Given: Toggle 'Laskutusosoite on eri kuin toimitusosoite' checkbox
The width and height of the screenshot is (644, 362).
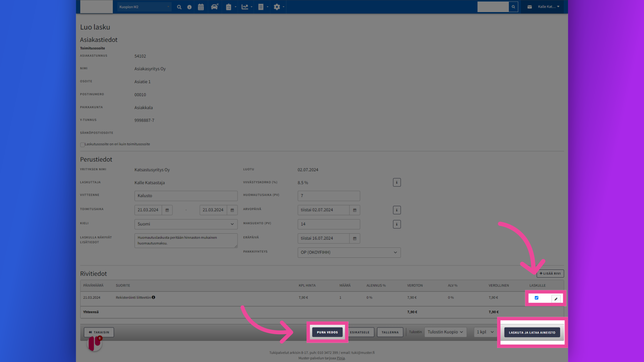Looking at the screenshot, I should tap(82, 145).
